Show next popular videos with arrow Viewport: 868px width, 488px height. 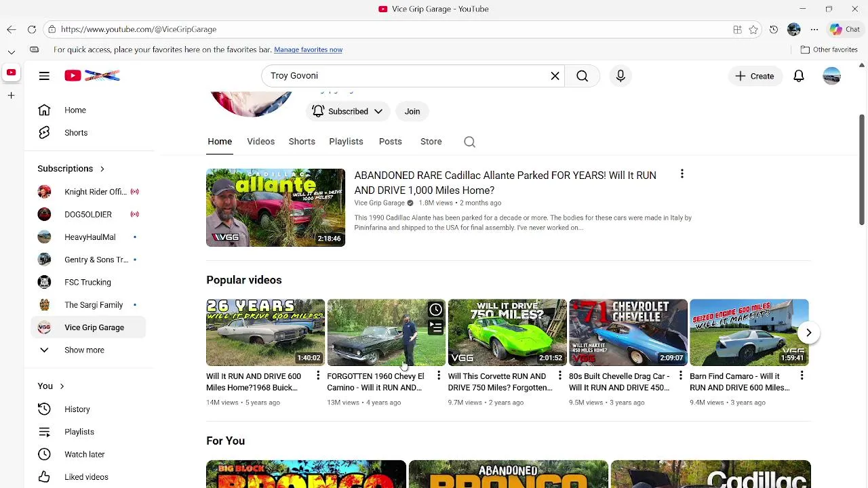tap(808, 333)
